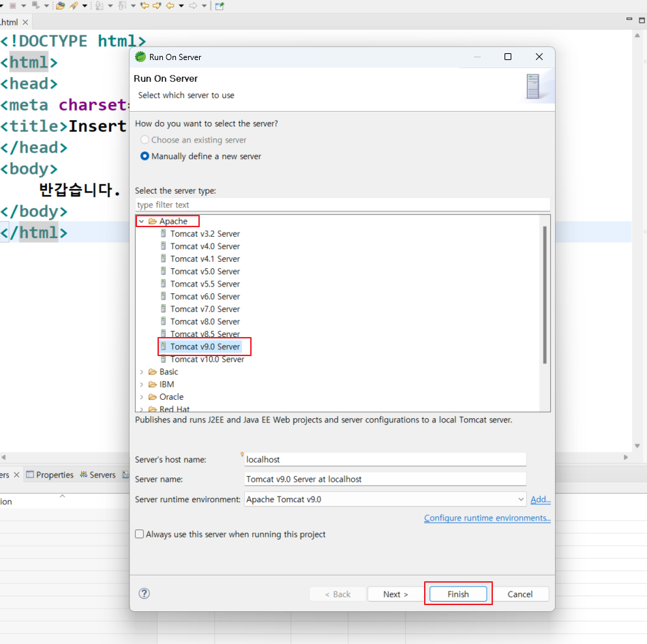Maximize the editor area
The height and width of the screenshot is (644, 647).
[642, 20]
